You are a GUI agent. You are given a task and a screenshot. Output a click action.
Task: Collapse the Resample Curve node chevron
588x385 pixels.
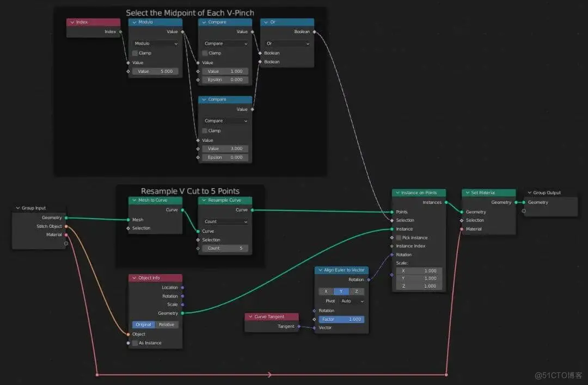[x=204, y=200]
